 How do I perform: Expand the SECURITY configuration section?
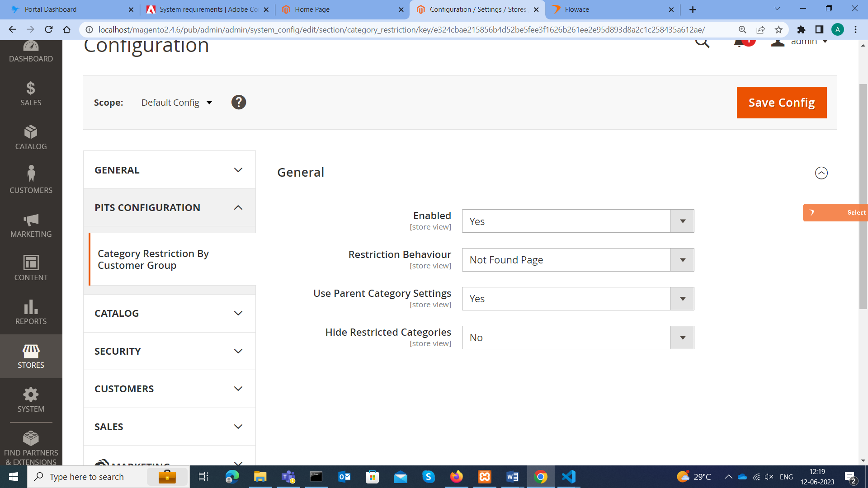pyautogui.click(x=169, y=351)
